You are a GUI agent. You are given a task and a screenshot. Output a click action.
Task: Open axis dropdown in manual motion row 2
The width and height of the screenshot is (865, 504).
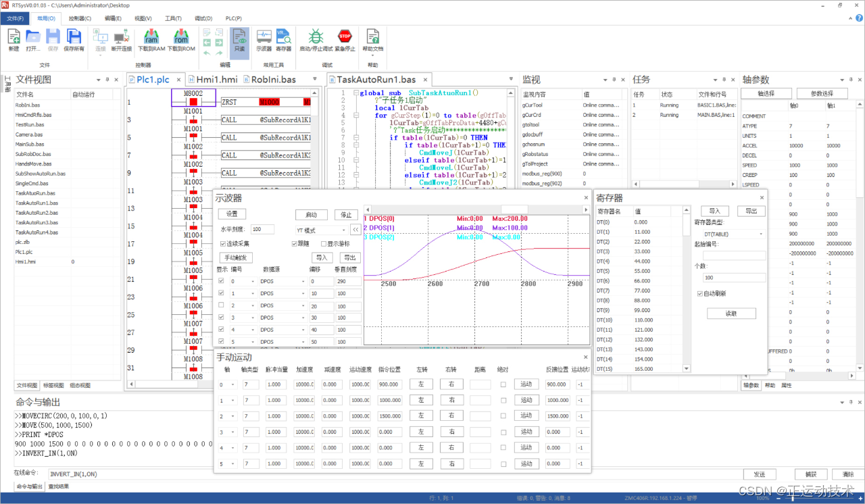[x=228, y=415]
